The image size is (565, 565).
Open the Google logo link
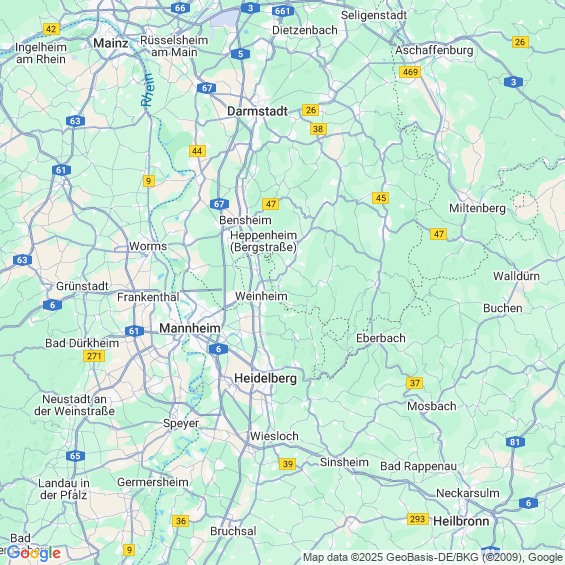[34, 553]
